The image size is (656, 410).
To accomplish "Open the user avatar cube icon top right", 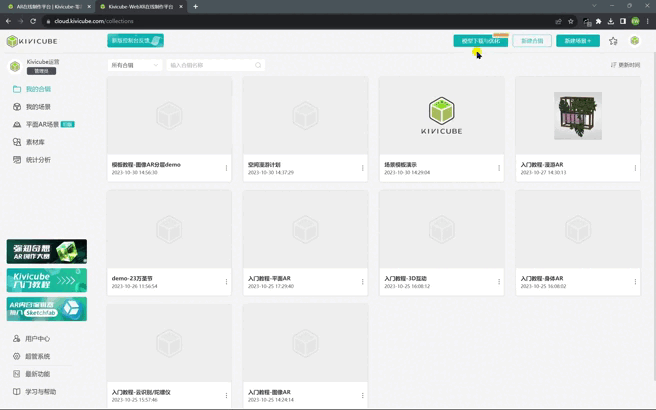I will click(x=635, y=41).
